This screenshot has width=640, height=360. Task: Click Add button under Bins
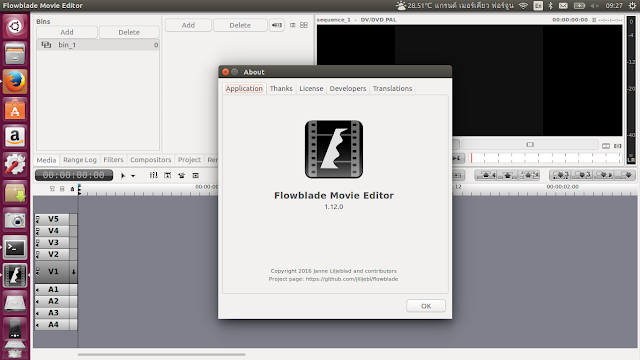point(67,32)
